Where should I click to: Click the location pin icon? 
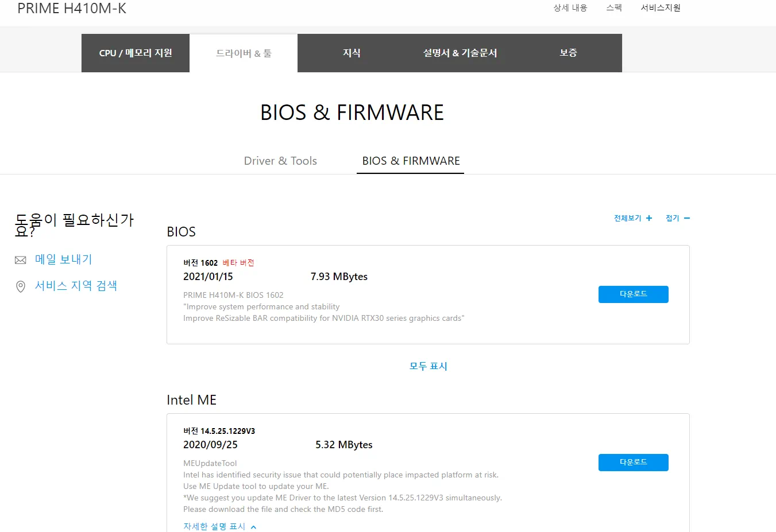pos(21,286)
